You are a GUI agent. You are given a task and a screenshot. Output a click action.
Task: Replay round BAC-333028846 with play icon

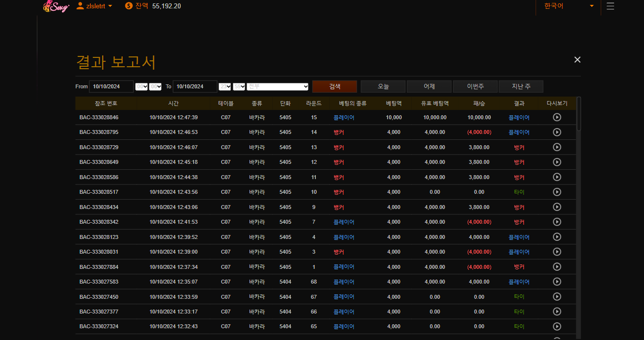(x=557, y=117)
